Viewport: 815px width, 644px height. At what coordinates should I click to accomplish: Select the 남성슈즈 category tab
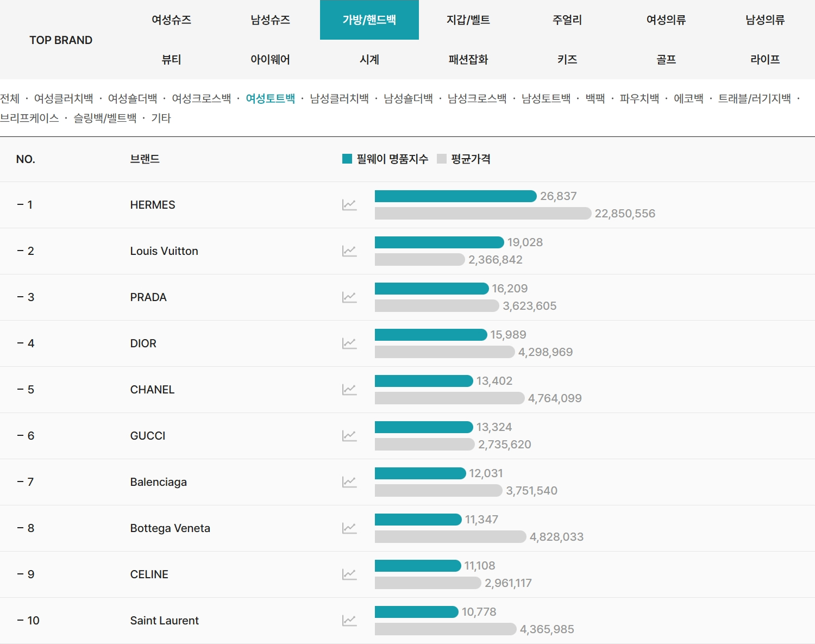point(270,20)
